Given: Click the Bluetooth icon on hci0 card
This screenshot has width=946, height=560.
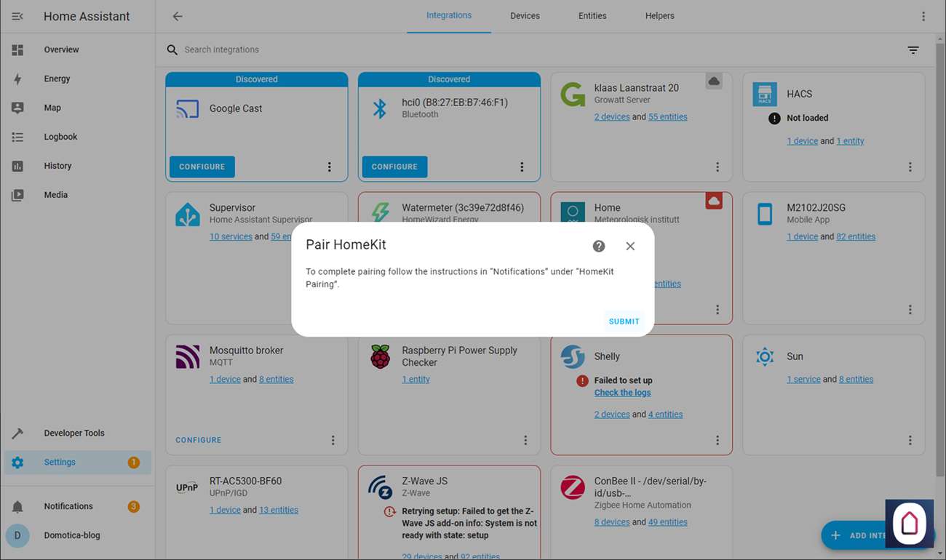Looking at the screenshot, I should [x=380, y=108].
